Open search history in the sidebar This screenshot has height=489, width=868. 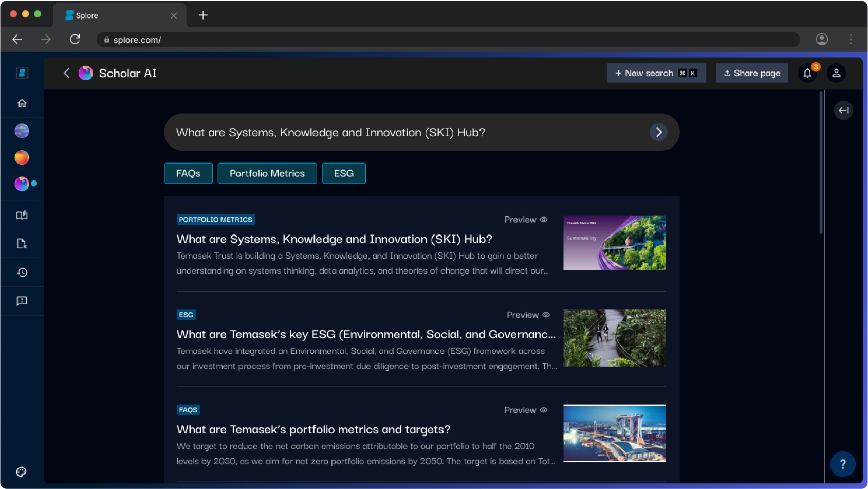pyautogui.click(x=22, y=273)
